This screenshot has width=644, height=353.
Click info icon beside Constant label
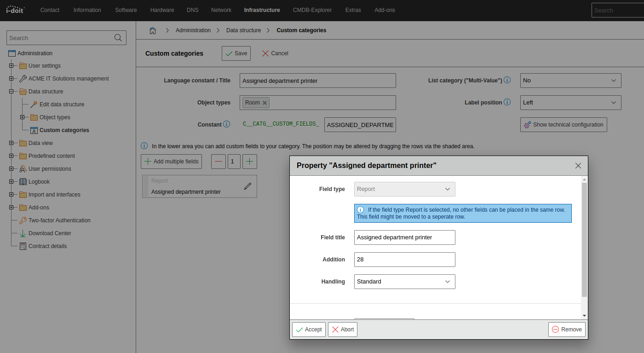tap(226, 124)
